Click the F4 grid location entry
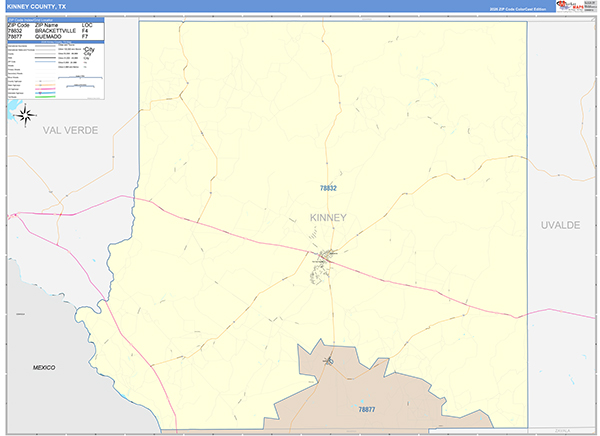 [85, 31]
